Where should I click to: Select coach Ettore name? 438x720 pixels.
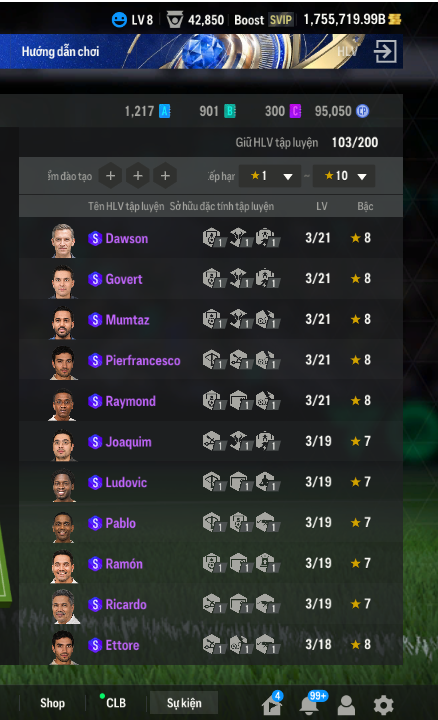coord(122,645)
